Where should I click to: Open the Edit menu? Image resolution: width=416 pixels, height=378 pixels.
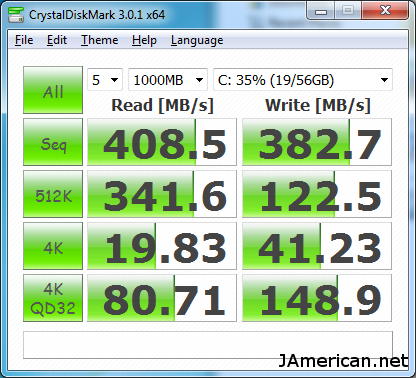57,40
